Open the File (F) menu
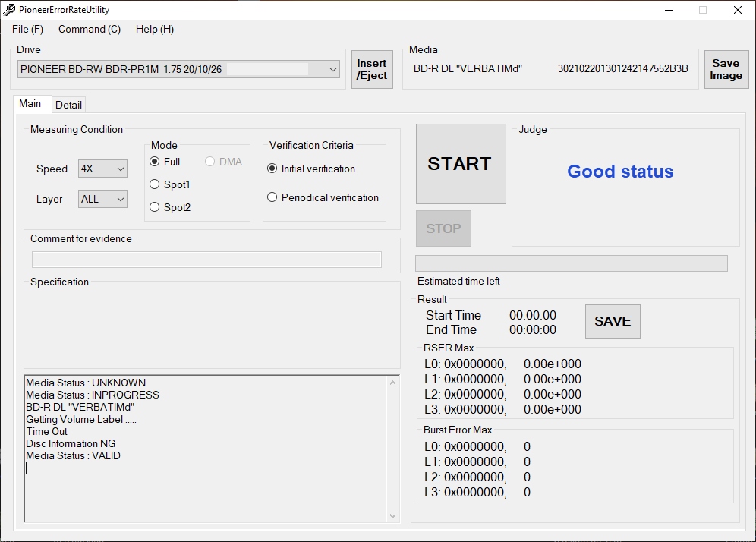The width and height of the screenshot is (756, 542). click(x=28, y=29)
